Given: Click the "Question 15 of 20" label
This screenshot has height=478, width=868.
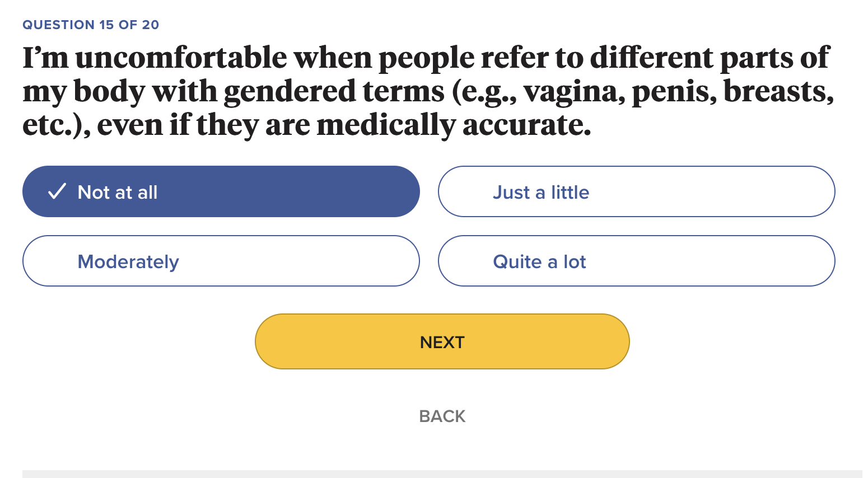Looking at the screenshot, I should [x=91, y=25].
